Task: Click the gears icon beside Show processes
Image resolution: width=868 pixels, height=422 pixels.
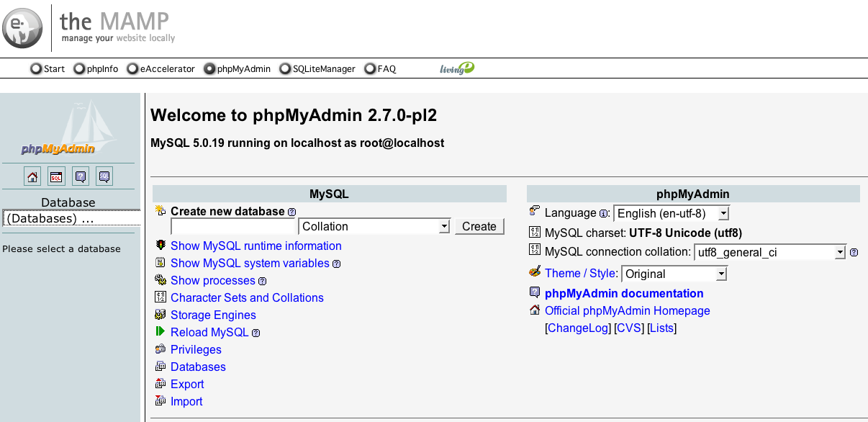Action: tap(161, 280)
